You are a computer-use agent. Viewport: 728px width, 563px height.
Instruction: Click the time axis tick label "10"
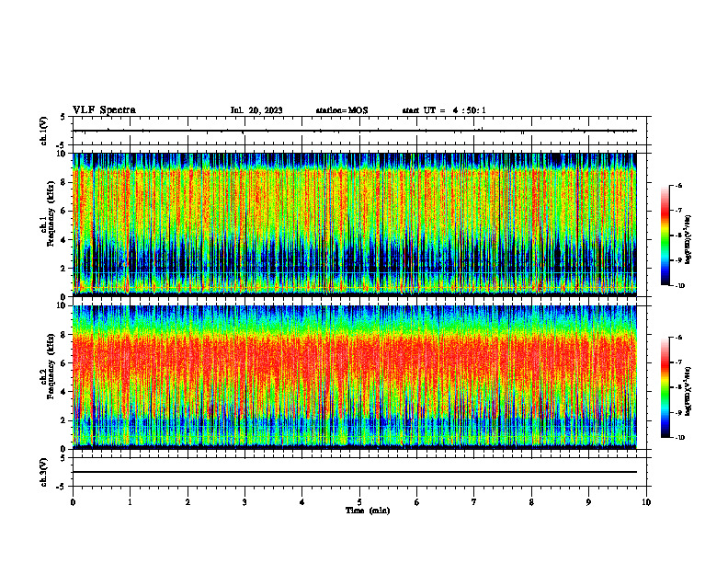click(646, 502)
